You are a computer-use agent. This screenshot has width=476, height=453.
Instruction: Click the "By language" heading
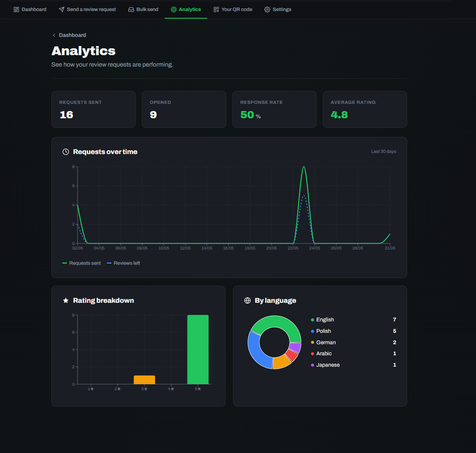(275, 300)
